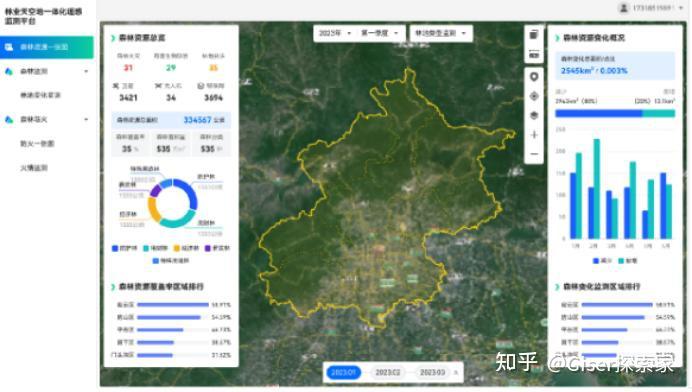Click the 森林防火 sidebar icon
The image size is (692, 392).
[x=9, y=120]
